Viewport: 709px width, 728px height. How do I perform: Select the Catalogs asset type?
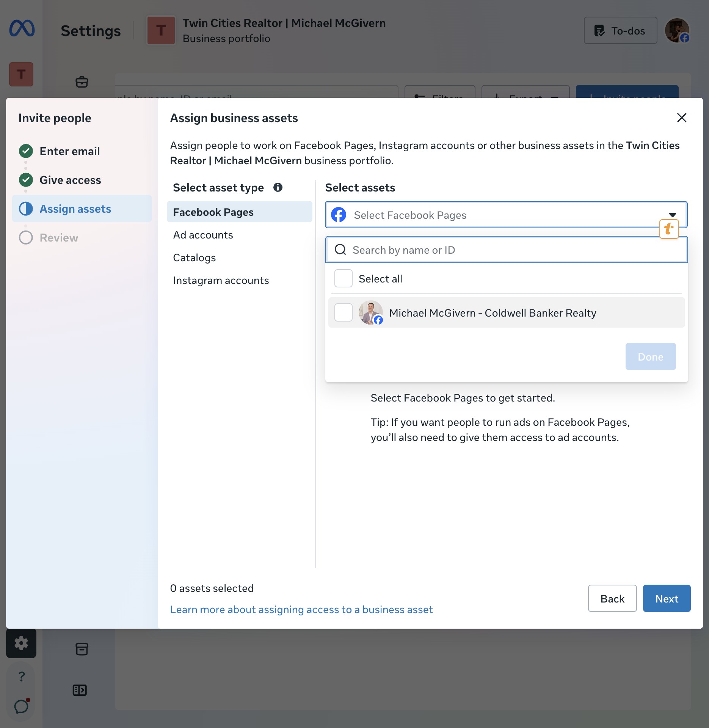(x=240, y=257)
